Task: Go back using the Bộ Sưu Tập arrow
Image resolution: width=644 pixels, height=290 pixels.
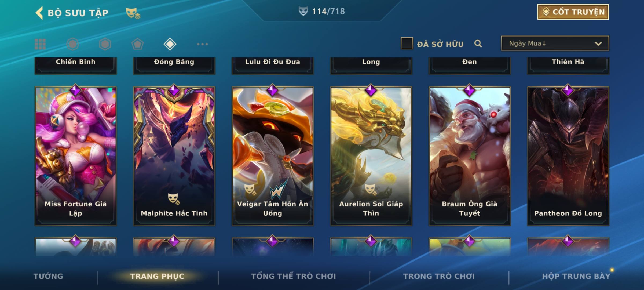Action: 39,13
